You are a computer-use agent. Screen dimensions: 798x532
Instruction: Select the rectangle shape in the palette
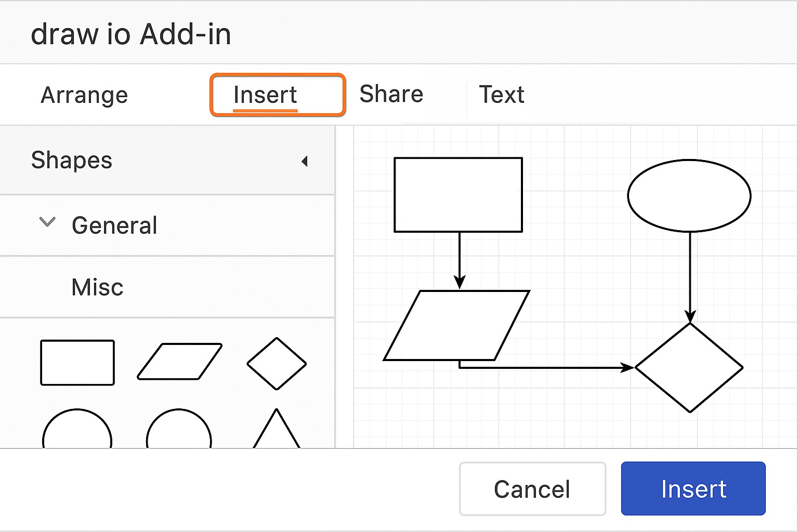pos(77,363)
